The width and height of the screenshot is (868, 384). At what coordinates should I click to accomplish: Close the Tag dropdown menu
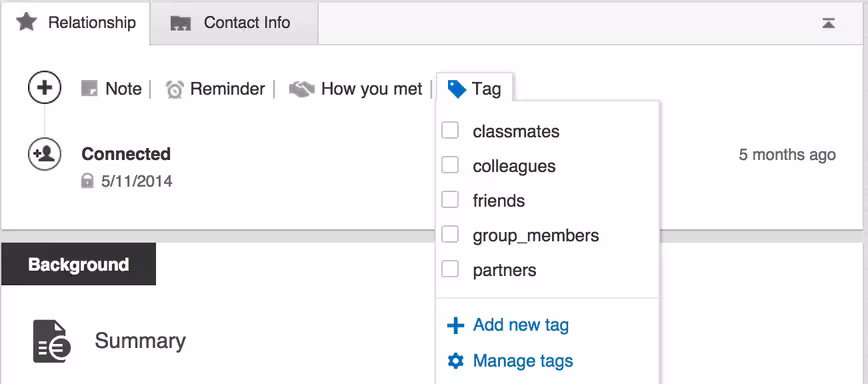coord(475,88)
